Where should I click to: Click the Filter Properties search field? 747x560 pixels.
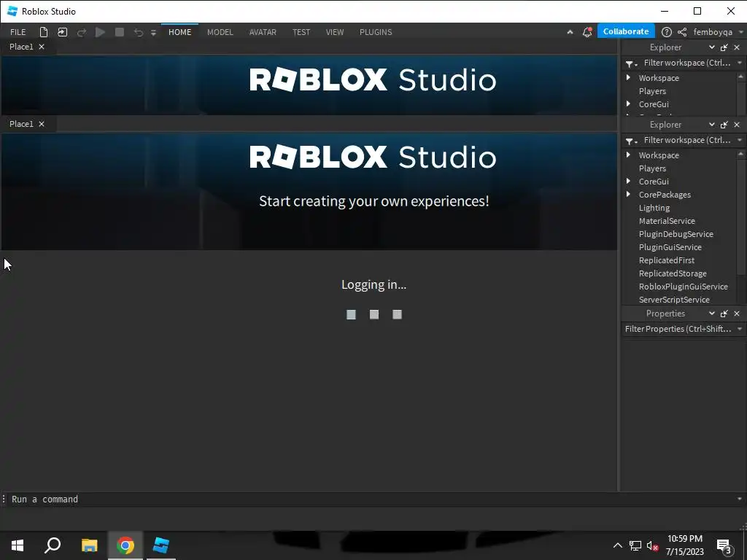tap(678, 329)
